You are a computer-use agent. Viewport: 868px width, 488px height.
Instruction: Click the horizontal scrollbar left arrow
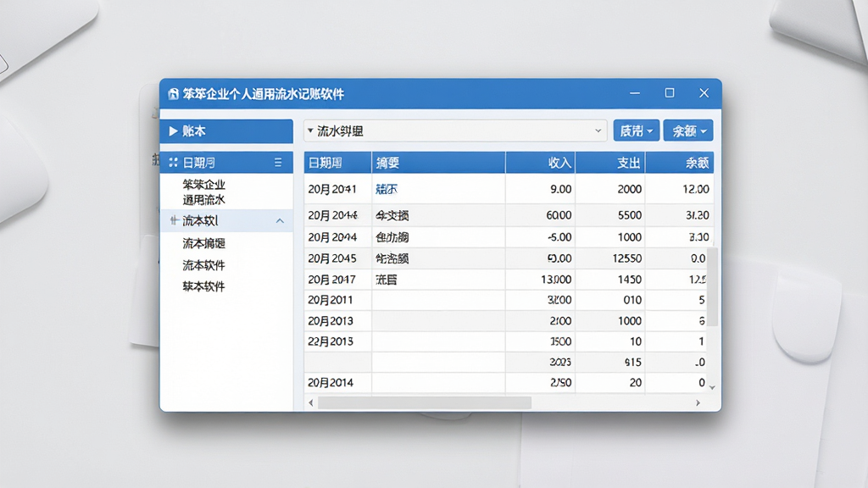(x=310, y=402)
